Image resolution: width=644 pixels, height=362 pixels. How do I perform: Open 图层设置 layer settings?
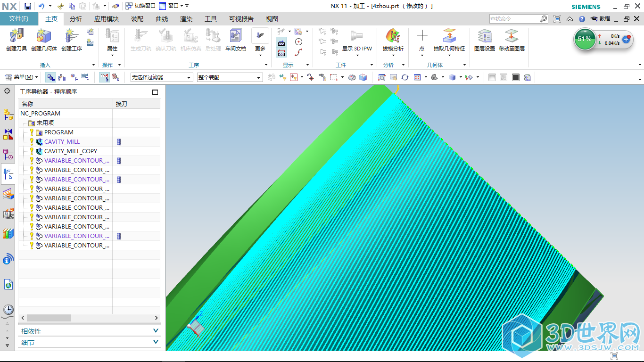(485, 40)
